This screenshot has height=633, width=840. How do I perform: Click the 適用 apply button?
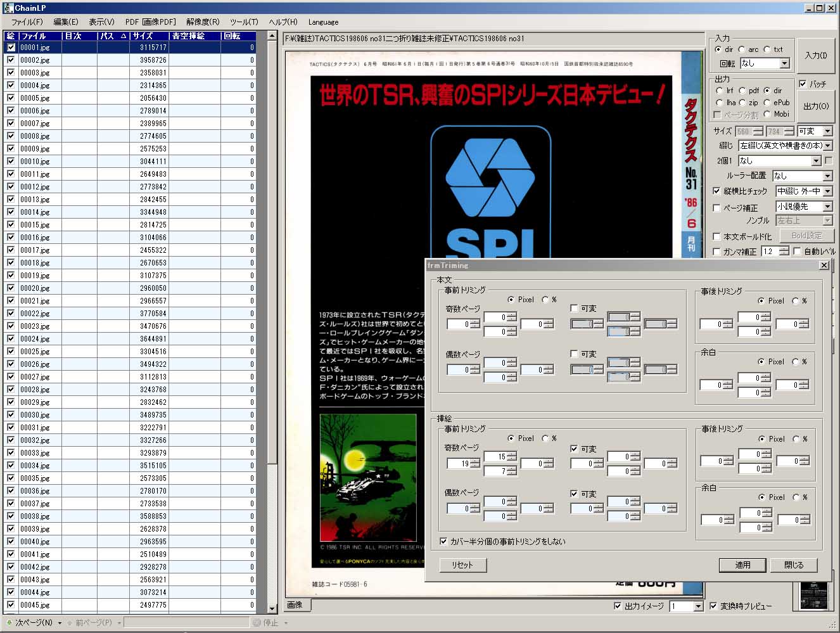coord(742,565)
